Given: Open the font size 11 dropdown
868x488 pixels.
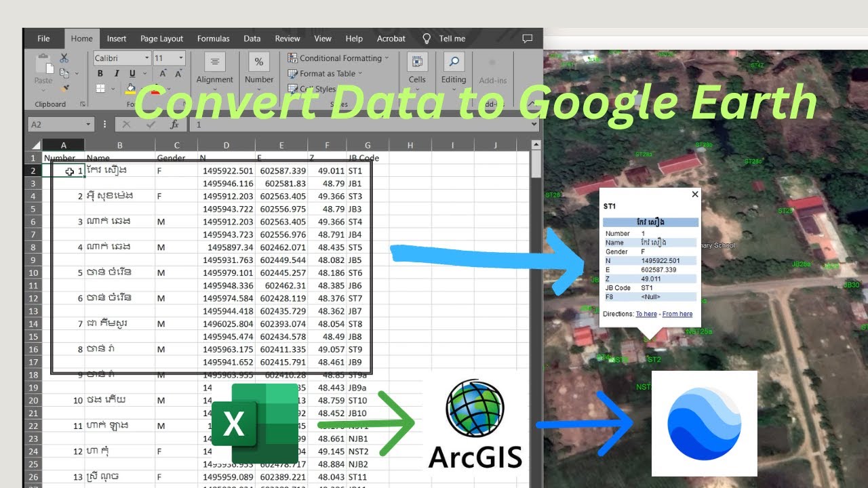Looking at the screenshot, I should pos(181,58).
